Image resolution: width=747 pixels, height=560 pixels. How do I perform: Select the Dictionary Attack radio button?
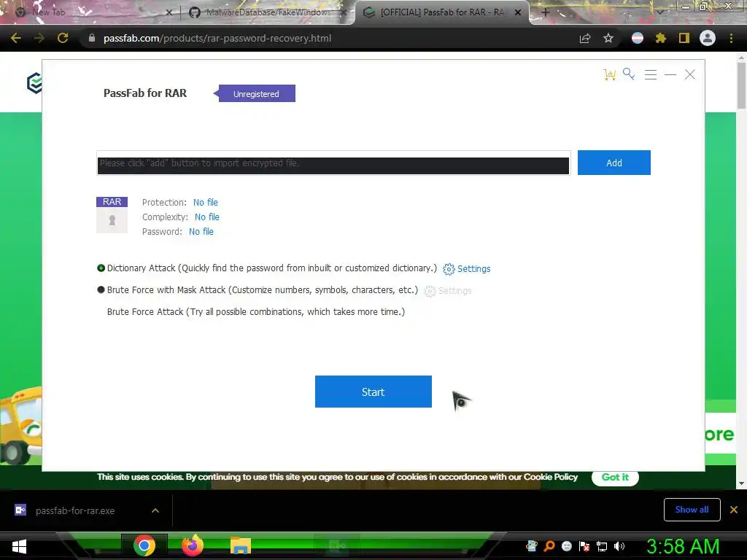(x=101, y=268)
